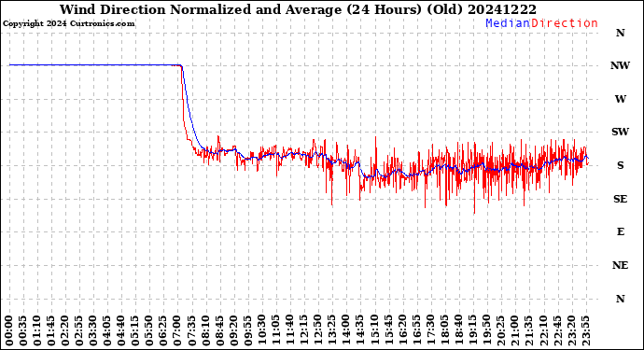Viewport: 644px width, 350px height.
Task: Click the 21:00 time axis label
Action: (515, 330)
